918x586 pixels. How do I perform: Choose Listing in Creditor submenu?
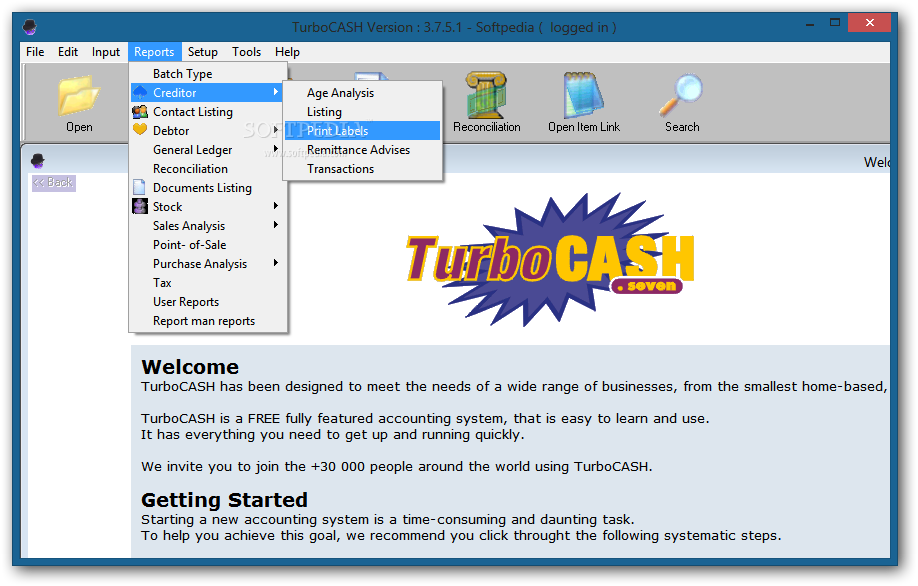point(362,112)
